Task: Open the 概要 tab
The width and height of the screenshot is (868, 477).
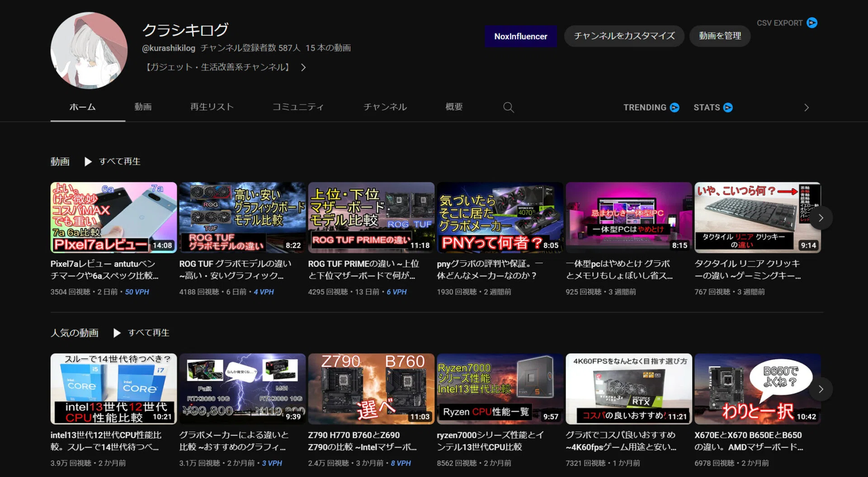Action: [x=454, y=107]
